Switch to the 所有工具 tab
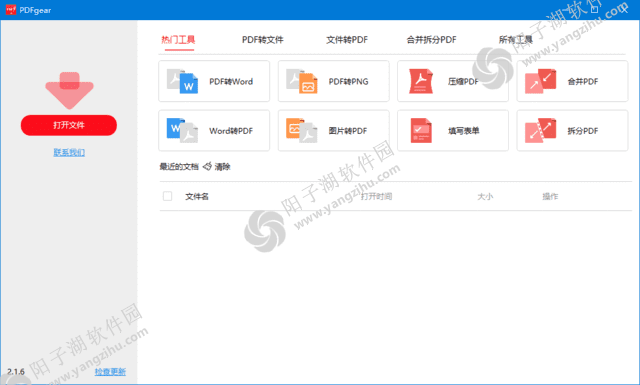640x385 pixels. (x=516, y=40)
